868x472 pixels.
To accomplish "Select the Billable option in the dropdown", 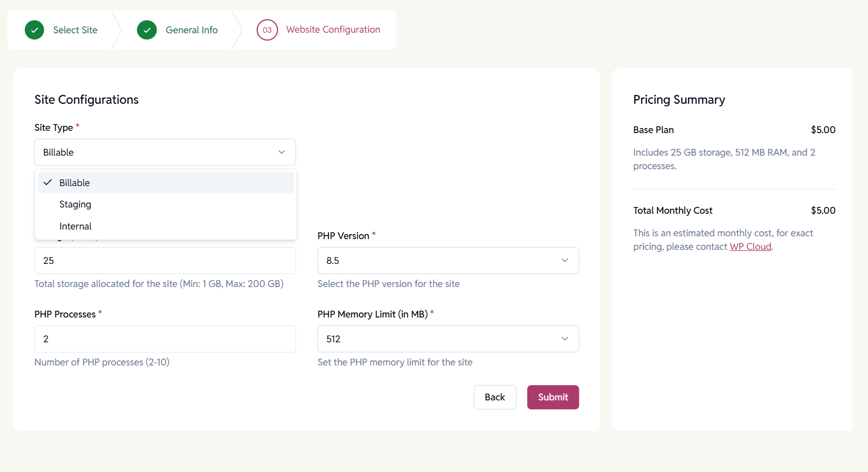I will tap(74, 182).
